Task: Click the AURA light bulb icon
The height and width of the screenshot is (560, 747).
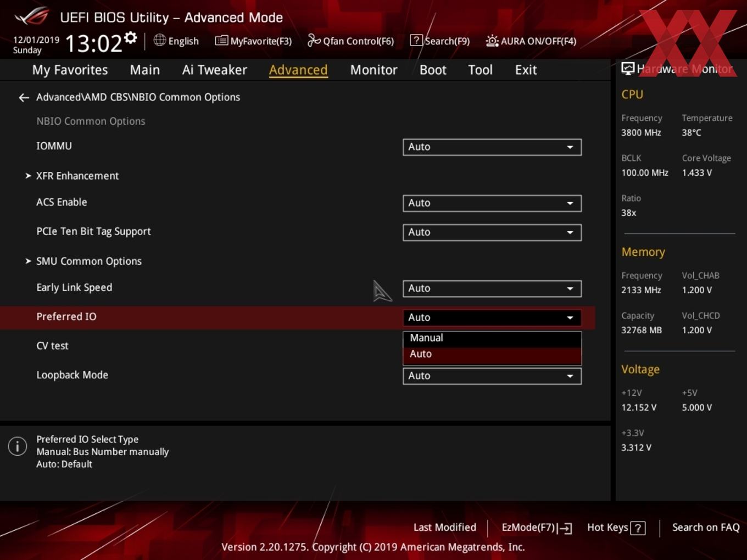Action: (492, 41)
